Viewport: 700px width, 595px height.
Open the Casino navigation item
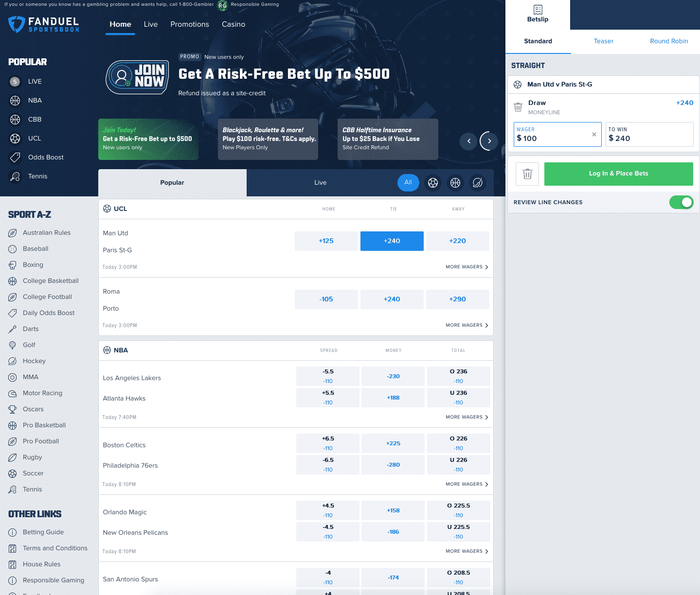point(233,24)
